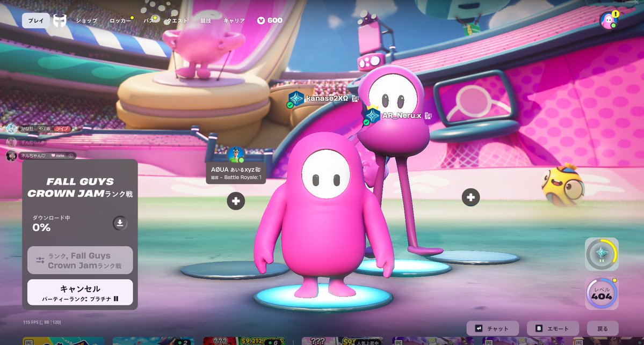This screenshot has height=345, width=644.
Task: Invite a friend using the left plus slot
Action: point(236,201)
